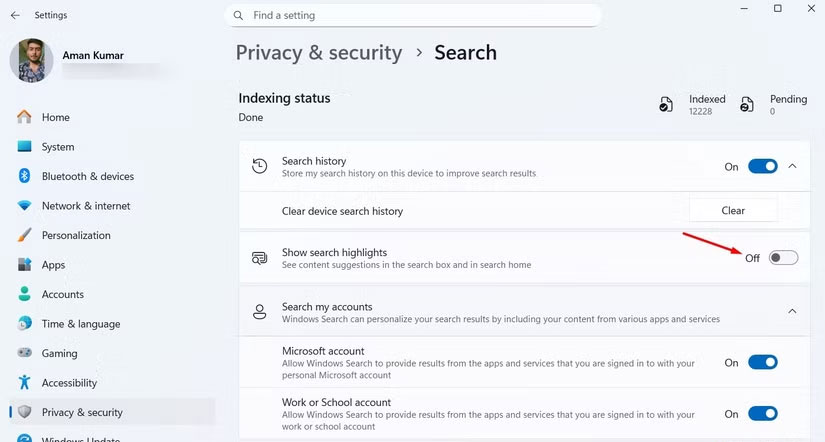The width and height of the screenshot is (825, 442).
Task: Go to Network & internet settings
Action: tap(86, 206)
